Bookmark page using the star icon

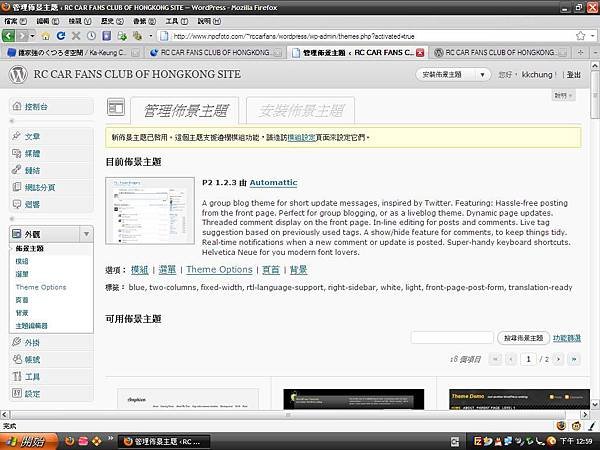[580, 36]
